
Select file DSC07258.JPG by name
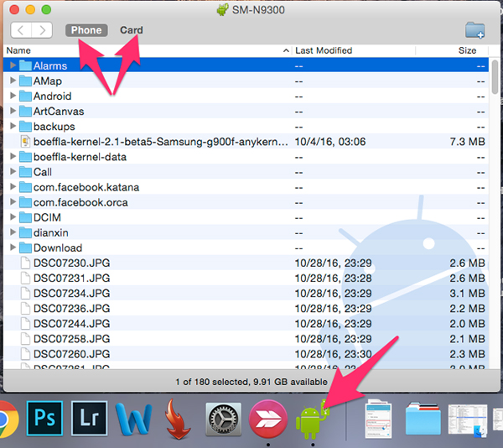[72, 339]
